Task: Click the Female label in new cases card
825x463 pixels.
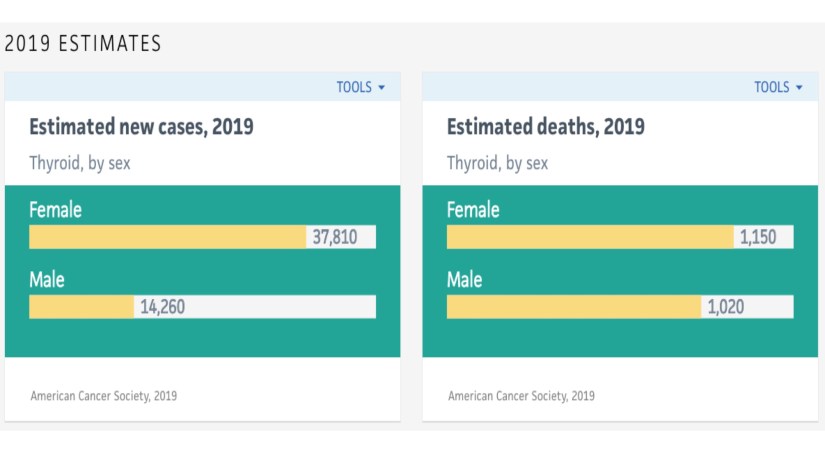Action: pyautogui.click(x=56, y=211)
